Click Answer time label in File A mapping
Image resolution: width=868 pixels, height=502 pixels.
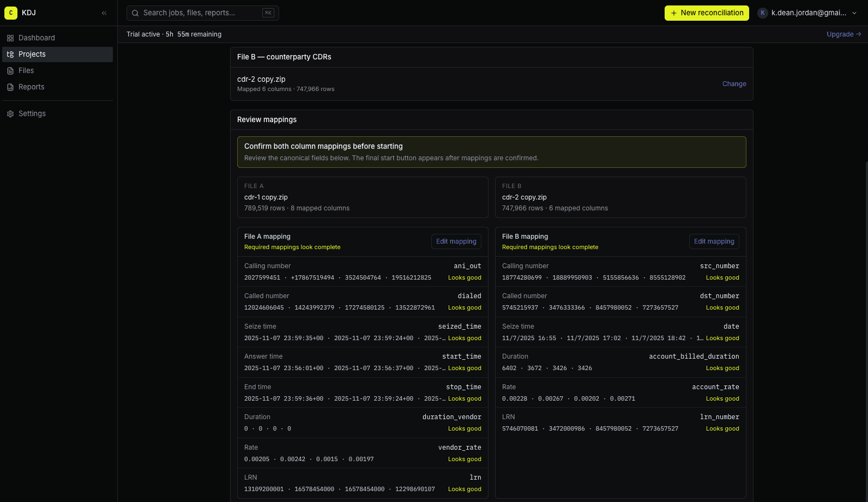[263, 356]
